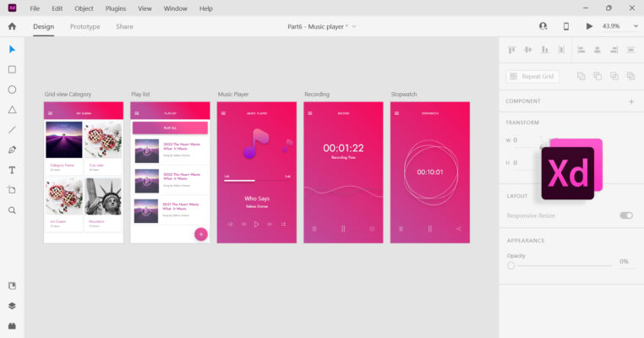Switch to the Prototype tab
This screenshot has width=644, height=338.
coord(85,27)
